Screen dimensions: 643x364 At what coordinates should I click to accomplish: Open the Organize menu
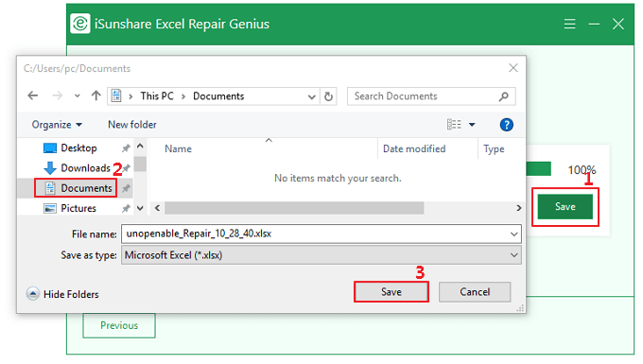coord(57,125)
